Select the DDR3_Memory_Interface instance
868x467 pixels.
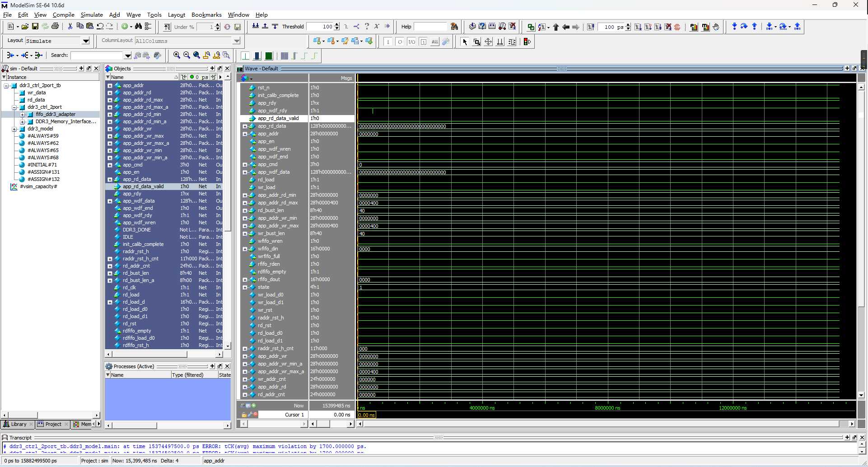(x=65, y=121)
